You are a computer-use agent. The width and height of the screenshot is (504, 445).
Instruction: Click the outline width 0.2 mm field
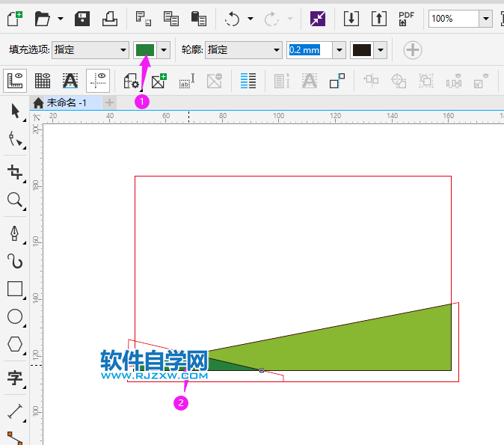(x=309, y=50)
